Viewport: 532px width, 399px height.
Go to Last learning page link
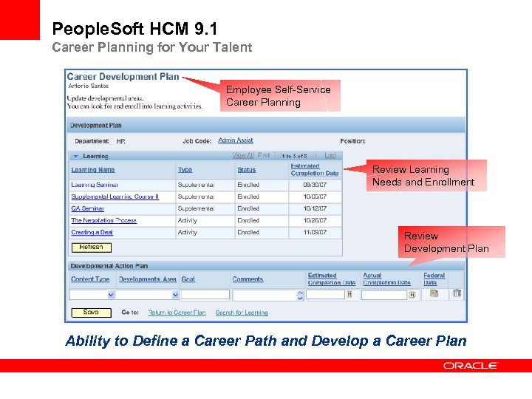330,155
